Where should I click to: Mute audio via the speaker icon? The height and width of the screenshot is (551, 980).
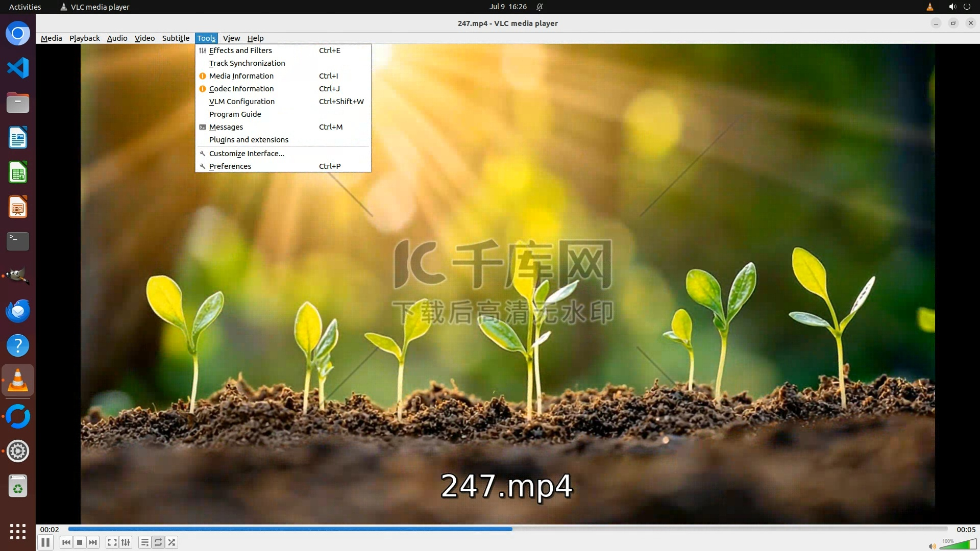point(932,546)
